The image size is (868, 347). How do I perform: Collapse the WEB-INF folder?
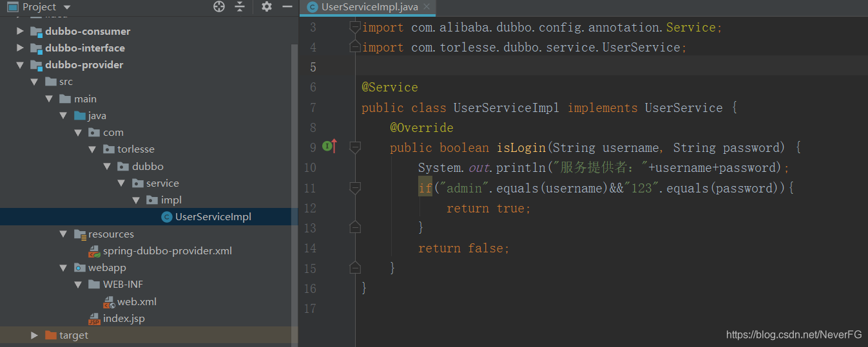coord(78,285)
